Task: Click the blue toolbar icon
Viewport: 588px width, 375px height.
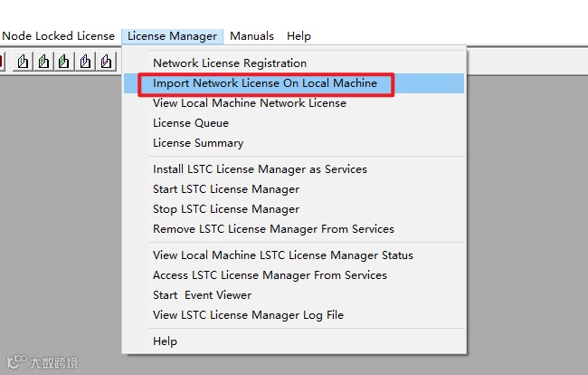Action: (85, 61)
